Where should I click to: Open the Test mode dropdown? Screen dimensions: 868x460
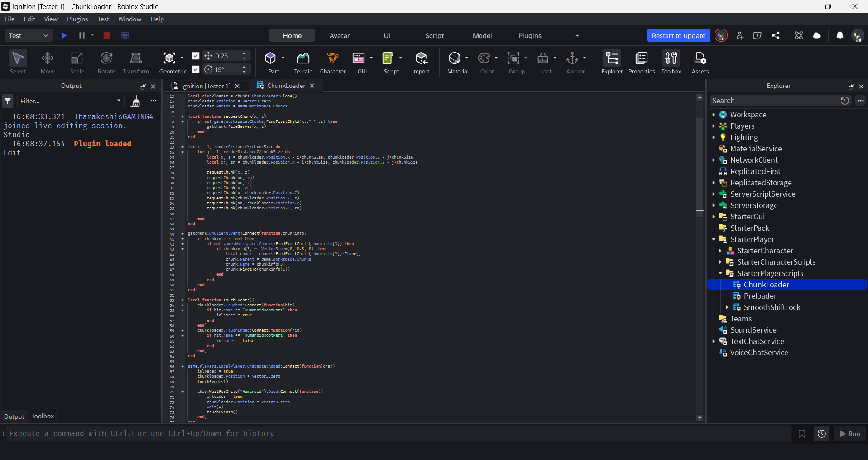(29, 35)
